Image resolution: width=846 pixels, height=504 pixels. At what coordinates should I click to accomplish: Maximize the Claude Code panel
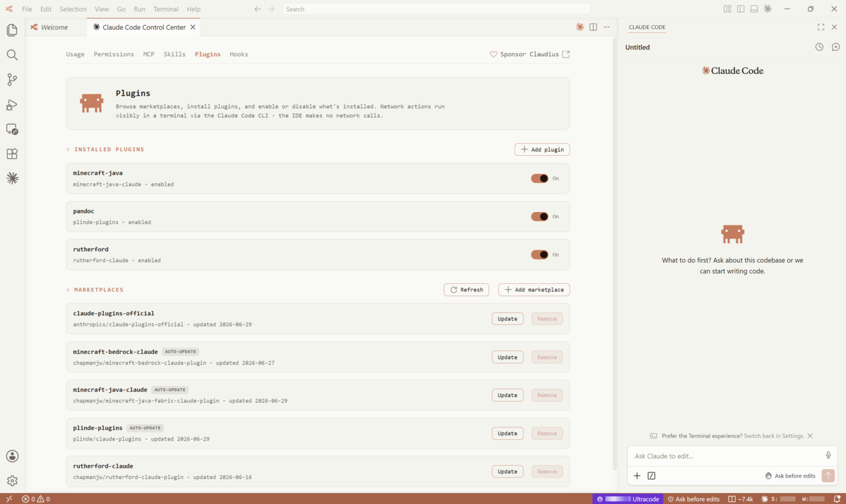821,27
